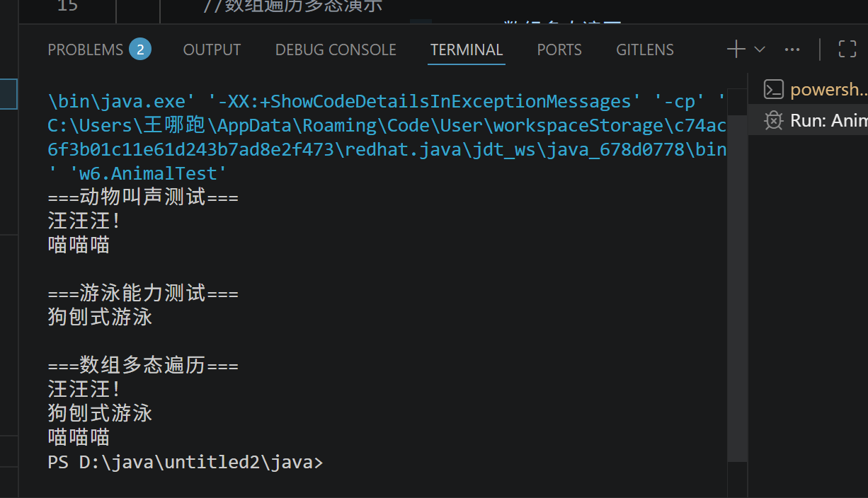Viewport: 868px width, 498px height.
Task: Open the GITLENS tab
Action: [x=644, y=50]
